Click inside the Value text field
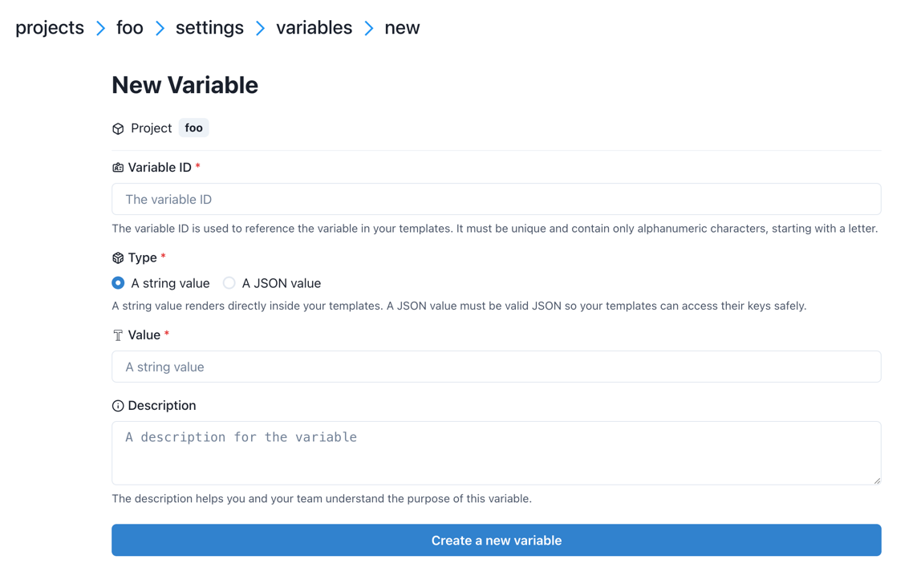Viewport: 921px width, 588px height. point(496,367)
